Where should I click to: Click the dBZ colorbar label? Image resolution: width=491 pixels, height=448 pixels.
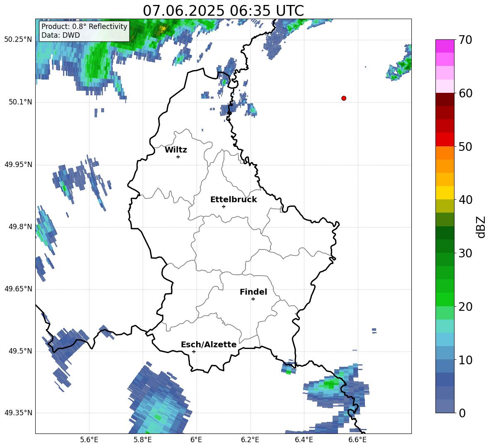coord(481,227)
